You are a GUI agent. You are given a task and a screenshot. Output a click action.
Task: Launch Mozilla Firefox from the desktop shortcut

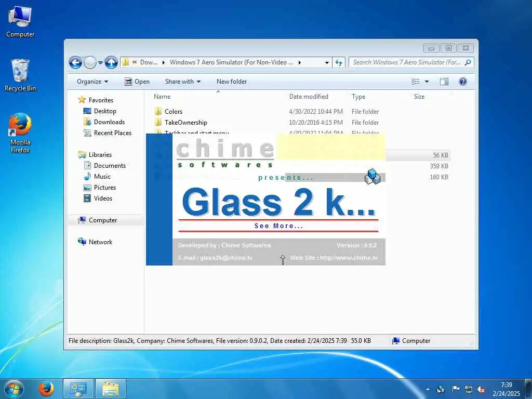point(20,133)
